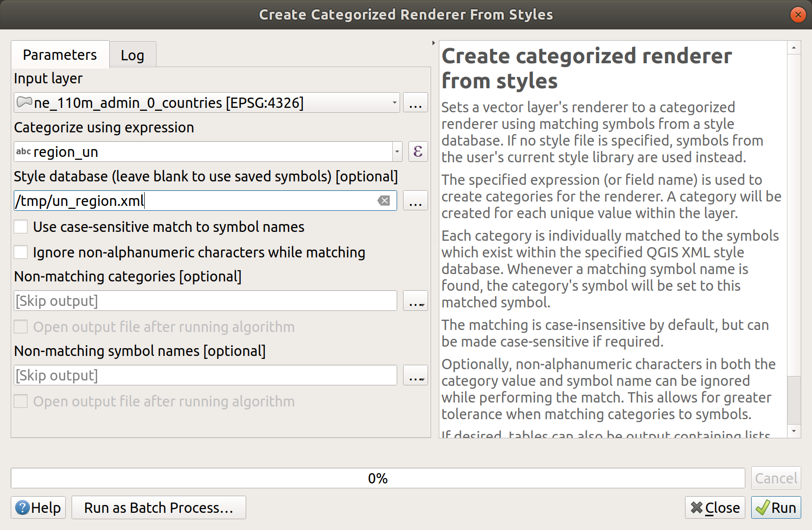The width and height of the screenshot is (812, 530).
Task: Enable case-sensitive match to symbol names
Action: coord(21,227)
